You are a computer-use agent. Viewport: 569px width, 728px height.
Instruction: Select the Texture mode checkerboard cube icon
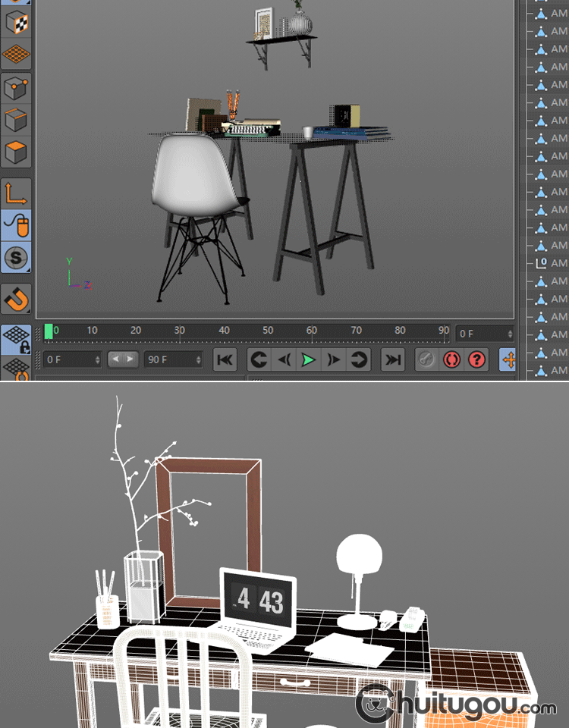pos(16,22)
